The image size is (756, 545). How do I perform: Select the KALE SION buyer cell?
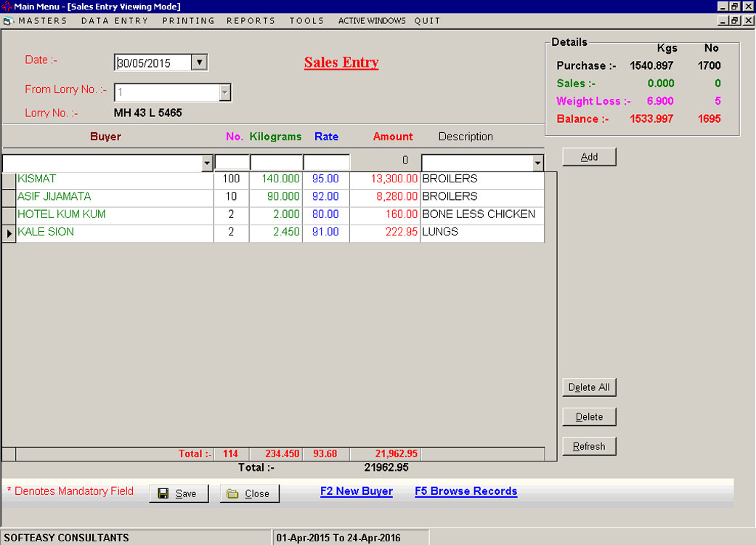tap(115, 232)
